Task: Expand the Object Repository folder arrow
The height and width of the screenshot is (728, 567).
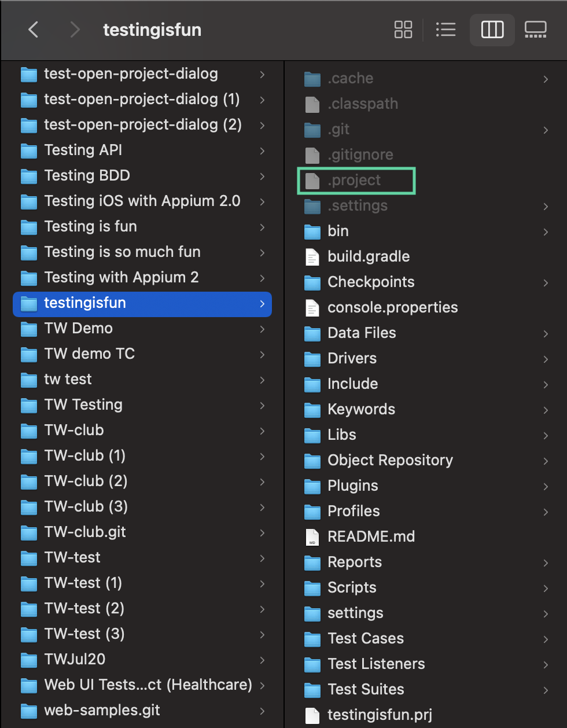Action: pos(546,461)
